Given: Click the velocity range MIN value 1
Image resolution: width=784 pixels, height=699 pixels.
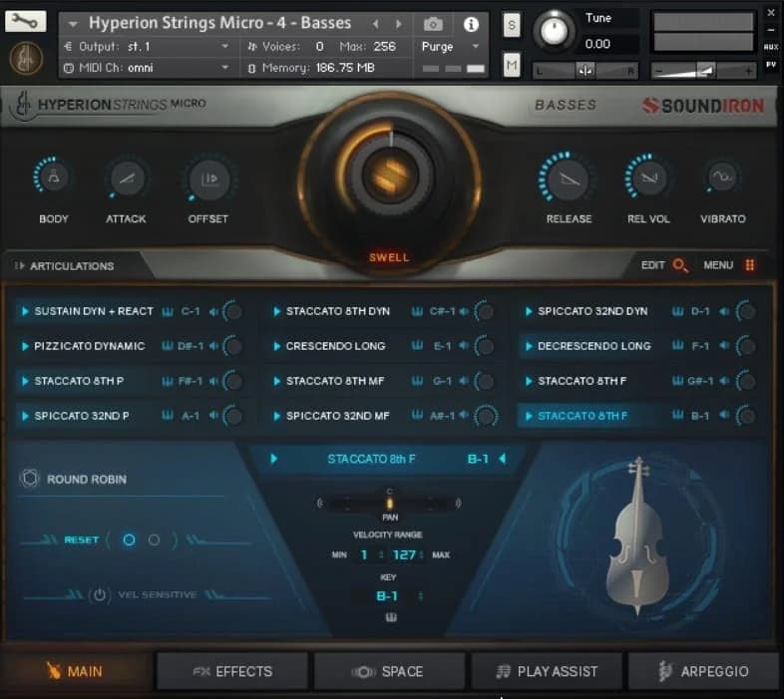Looking at the screenshot, I should pyautogui.click(x=364, y=554).
